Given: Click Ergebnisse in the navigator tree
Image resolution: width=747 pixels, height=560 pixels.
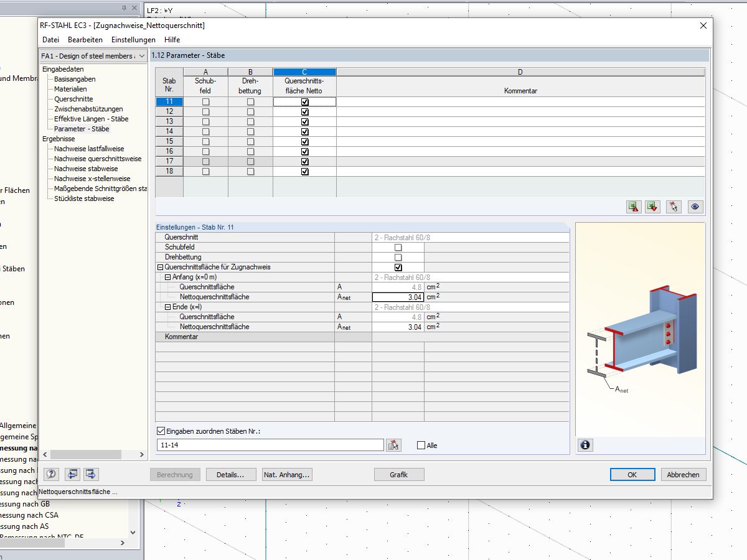Looking at the screenshot, I should coord(59,139).
